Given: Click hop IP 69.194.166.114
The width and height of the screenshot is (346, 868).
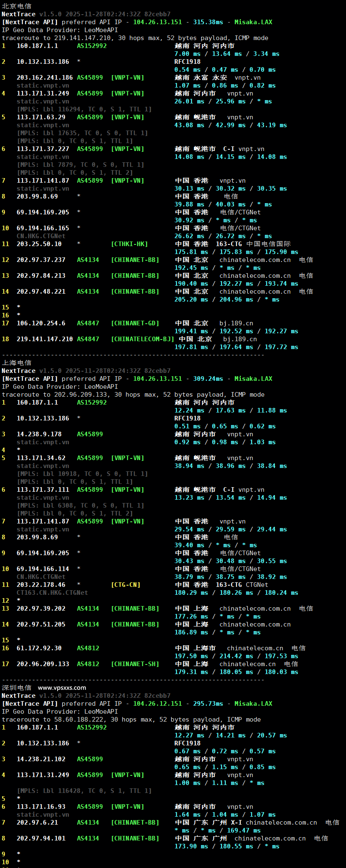Looking at the screenshot, I should coord(43,569).
